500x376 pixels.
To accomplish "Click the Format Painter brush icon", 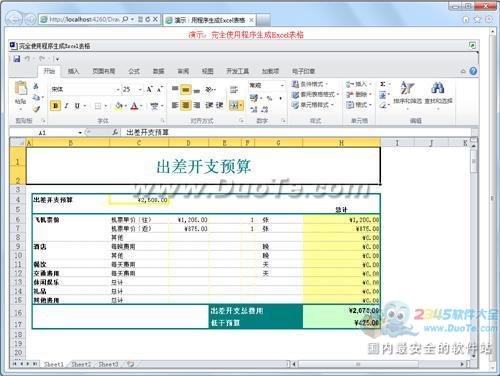I will pyautogui.click(x=36, y=109).
